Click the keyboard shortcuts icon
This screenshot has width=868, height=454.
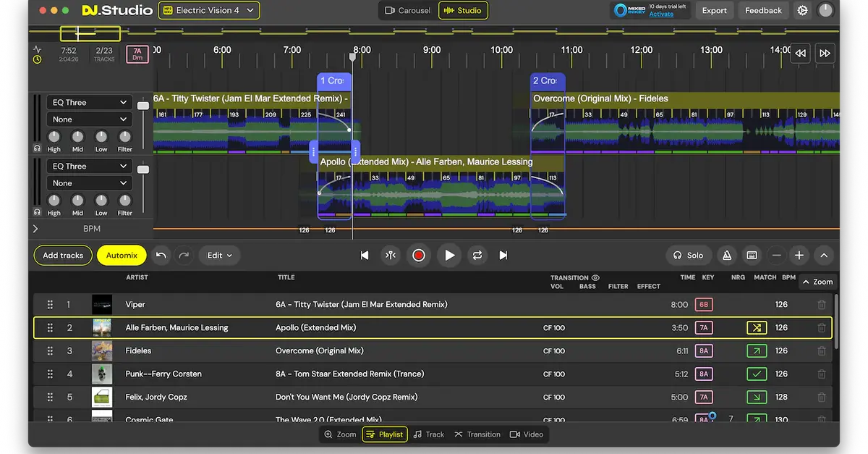coord(752,255)
